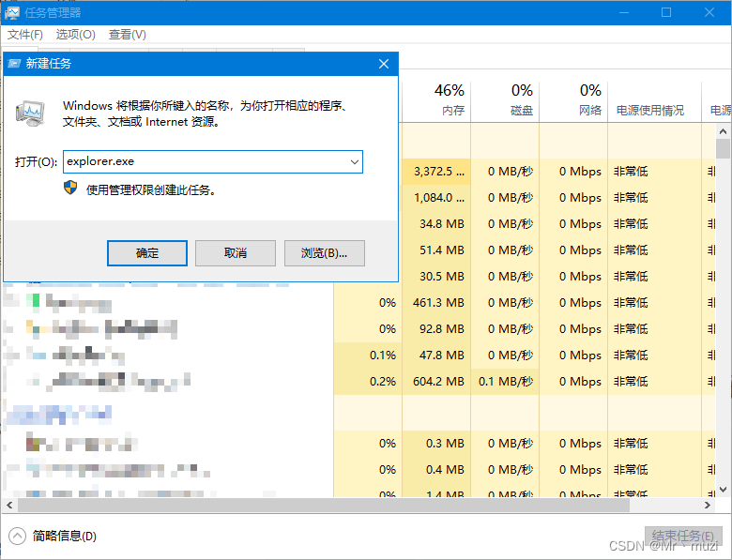Image resolution: width=732 pixels, height=560 pixels.
Task: Select the 1,084.0 memory cell
Action: (x=436, y=198)
